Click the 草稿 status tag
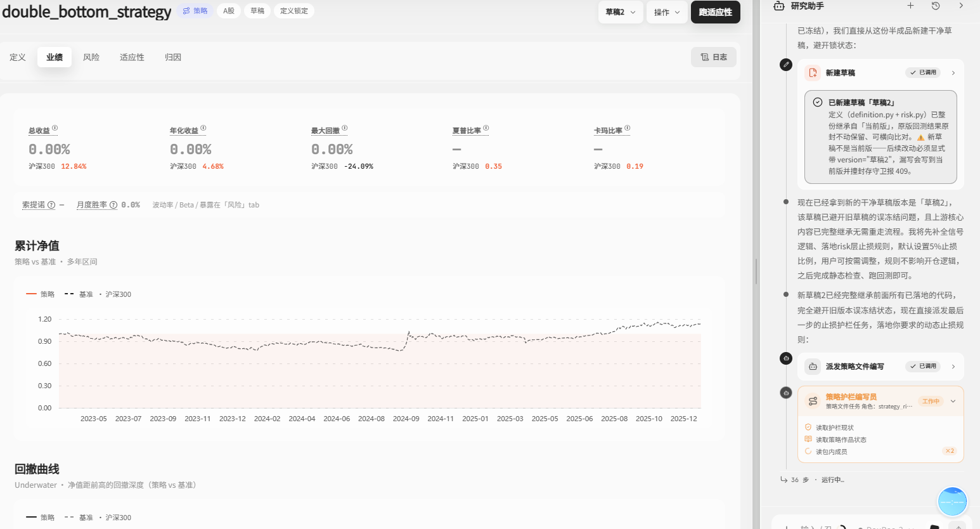 click(257, 11)
